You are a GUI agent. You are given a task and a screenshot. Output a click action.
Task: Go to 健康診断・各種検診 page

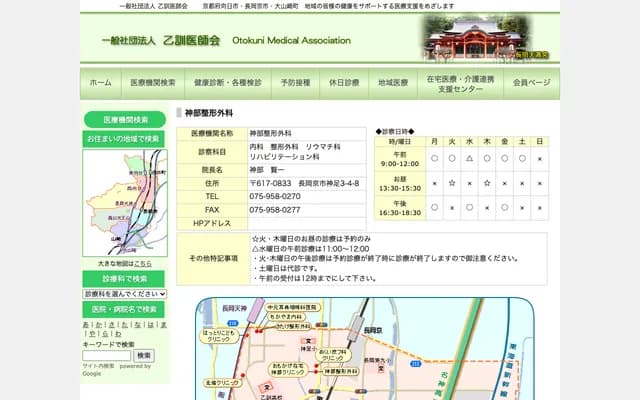click(x=228, y=83)
